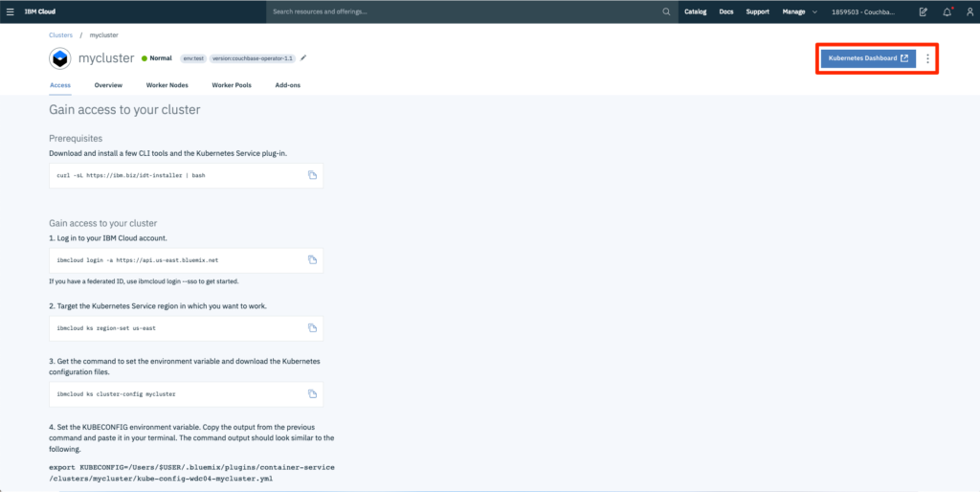The image size is (980, 492).
Task: Click the ibmcloud ks region-set text
Action: click(x=107, y=328)
